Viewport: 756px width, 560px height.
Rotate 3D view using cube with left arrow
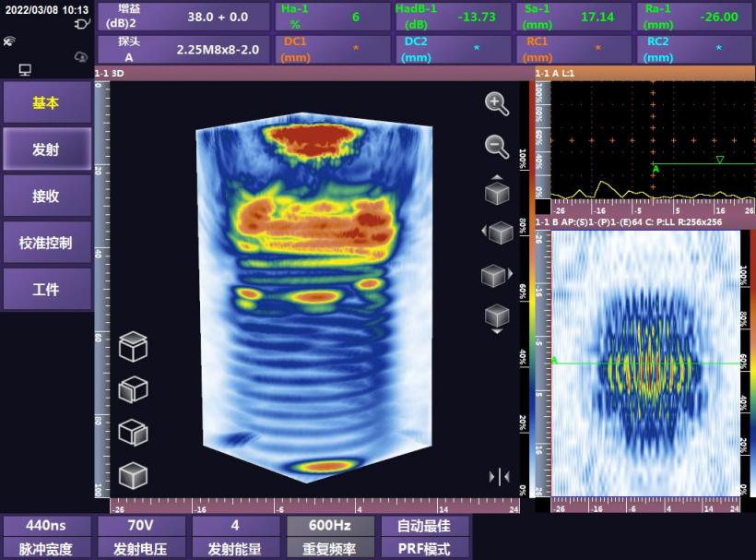coord(498,232)
